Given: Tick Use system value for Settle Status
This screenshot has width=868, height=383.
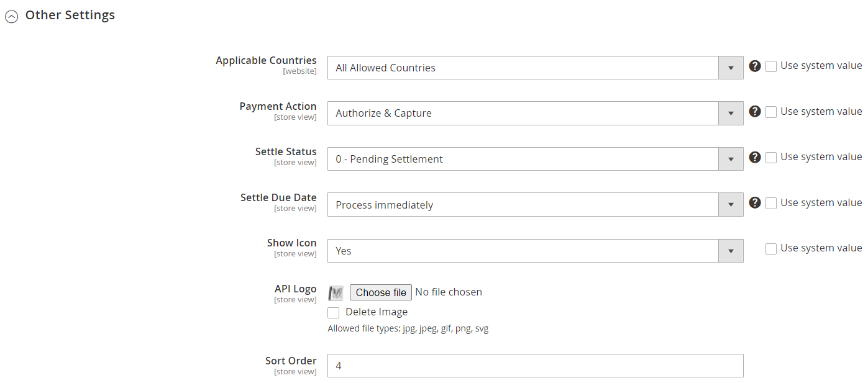Looking at the screenshot, I should pyautogui.click(x=771, y=158).
